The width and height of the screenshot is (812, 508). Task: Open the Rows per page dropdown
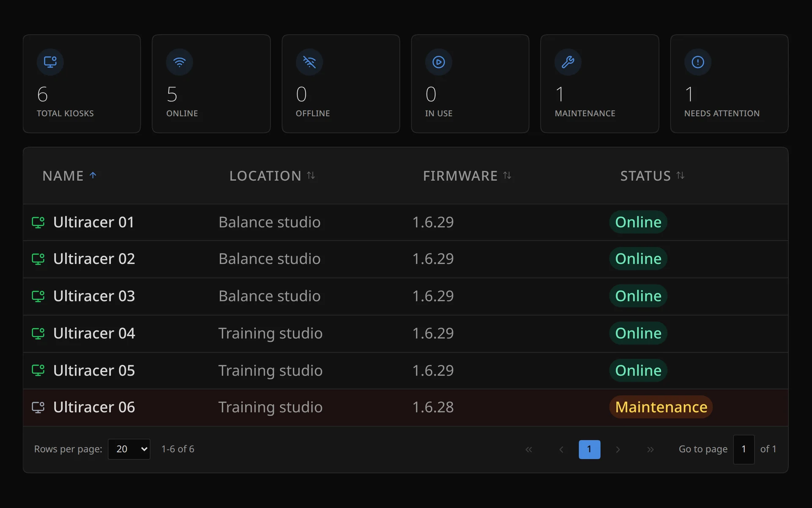tap(129, 449)
